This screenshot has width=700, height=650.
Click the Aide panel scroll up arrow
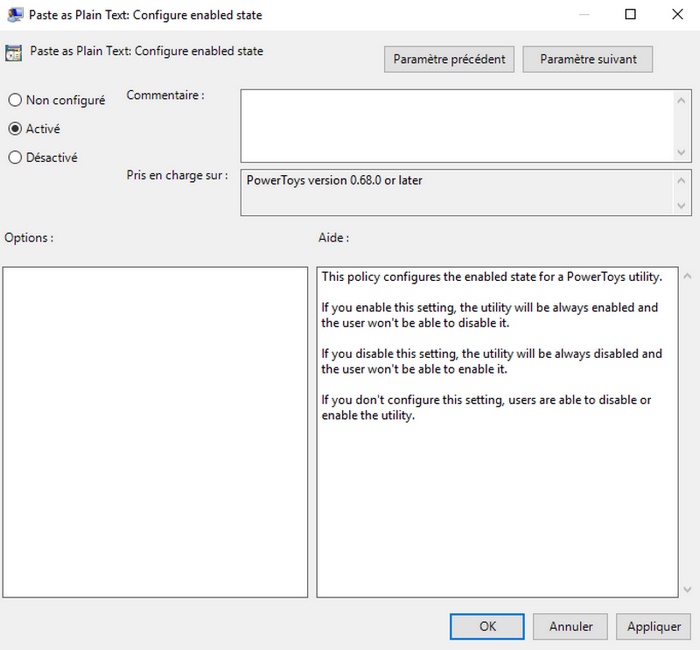click(x=687, y=276)
